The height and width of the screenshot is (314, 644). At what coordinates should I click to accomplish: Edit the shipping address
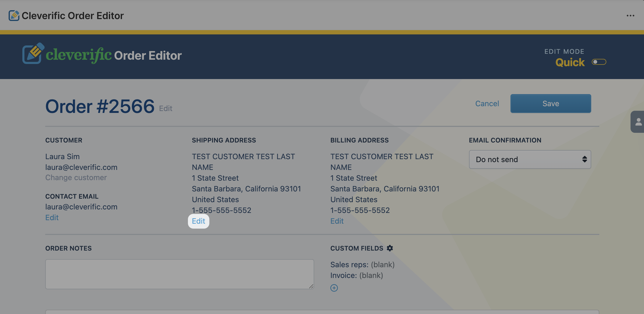coord(198,221)
